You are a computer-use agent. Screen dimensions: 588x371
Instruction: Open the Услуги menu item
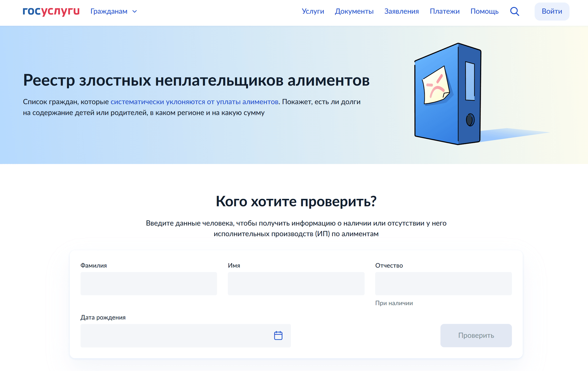click(313, 11)
